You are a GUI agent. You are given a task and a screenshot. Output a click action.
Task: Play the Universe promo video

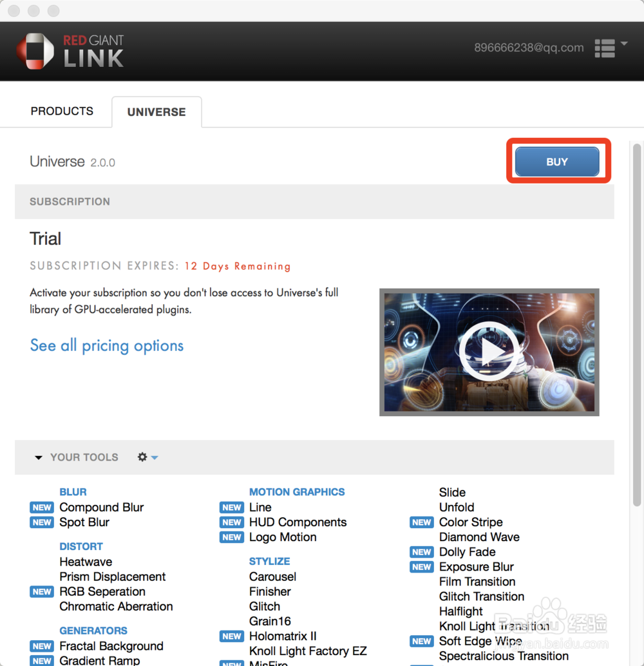pyautogui.click(x=489, y=352)
